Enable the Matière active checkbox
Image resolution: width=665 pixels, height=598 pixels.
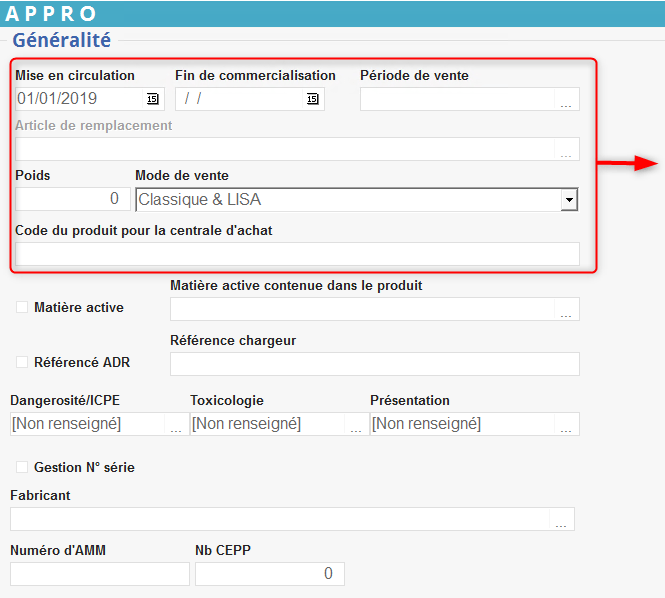[x=22, y=307]
